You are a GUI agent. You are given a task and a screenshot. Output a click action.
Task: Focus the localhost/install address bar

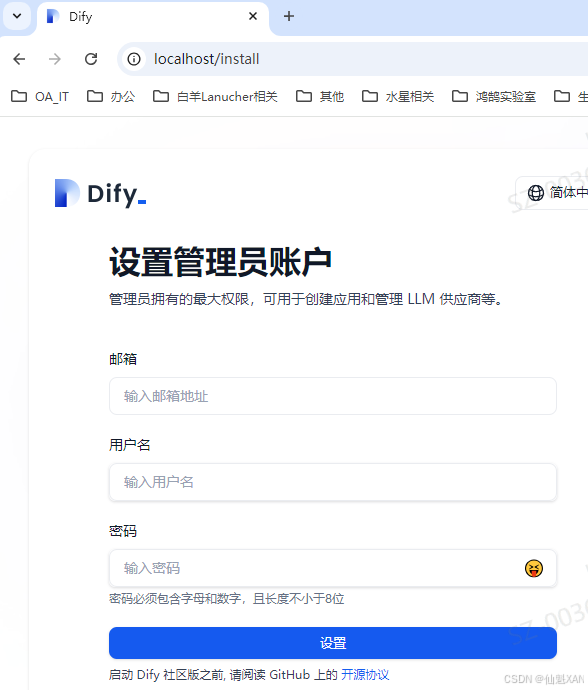352,59
